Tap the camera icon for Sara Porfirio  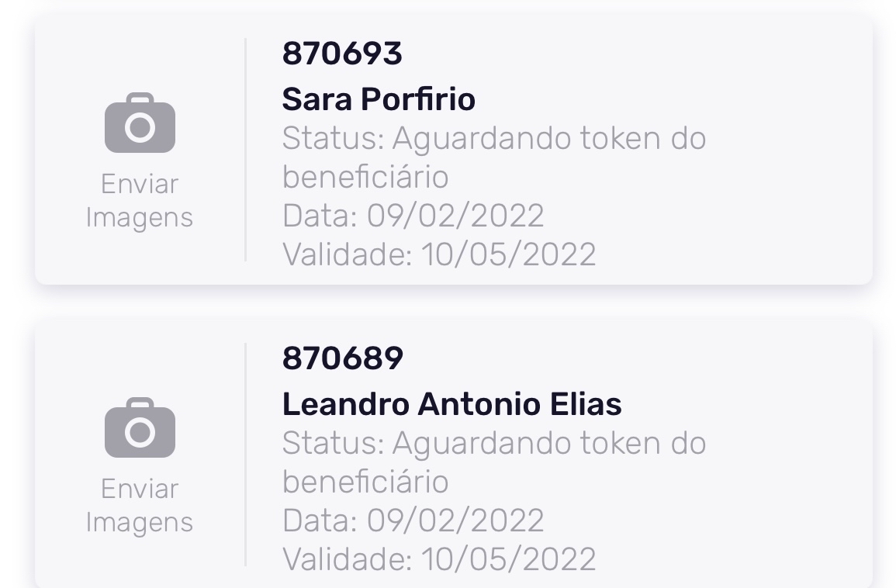pyautogui.click(x=140, y=124)
